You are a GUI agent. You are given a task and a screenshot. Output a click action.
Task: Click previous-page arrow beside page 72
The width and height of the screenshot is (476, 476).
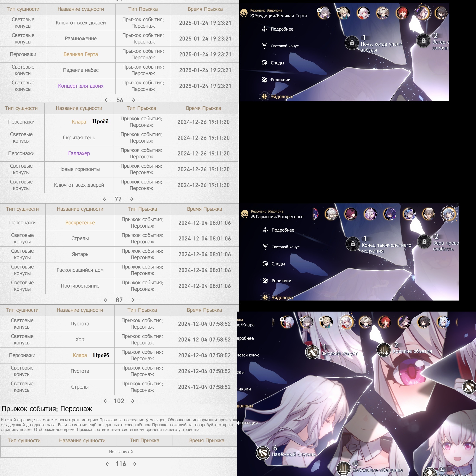[105, 199]
